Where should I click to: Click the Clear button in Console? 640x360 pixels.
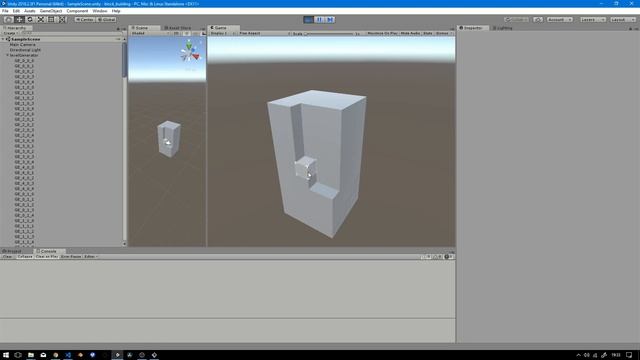click(8, 257)
